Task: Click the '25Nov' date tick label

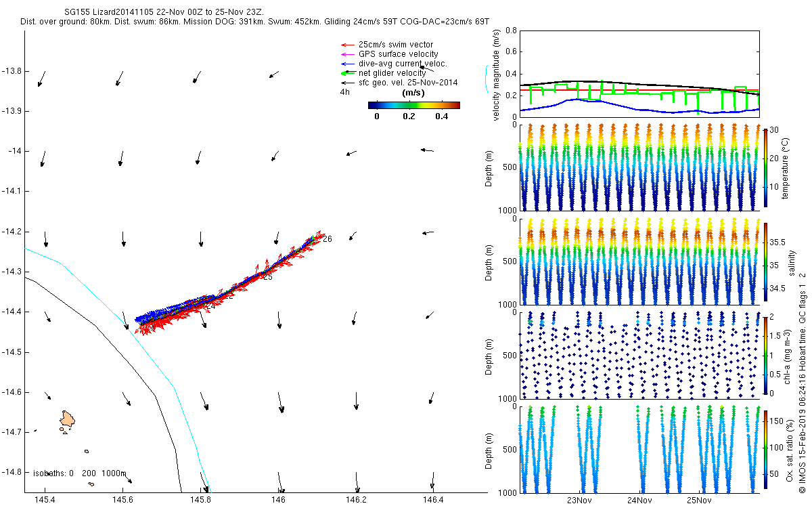Action: pos(699,501)
